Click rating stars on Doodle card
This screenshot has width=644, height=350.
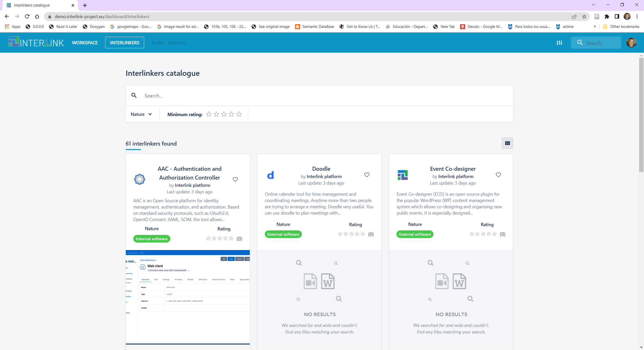click(351, 234)
